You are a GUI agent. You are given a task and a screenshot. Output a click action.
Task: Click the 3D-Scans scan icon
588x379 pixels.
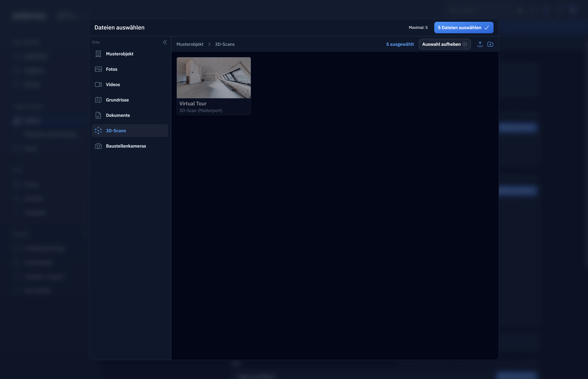coord(98,131)
